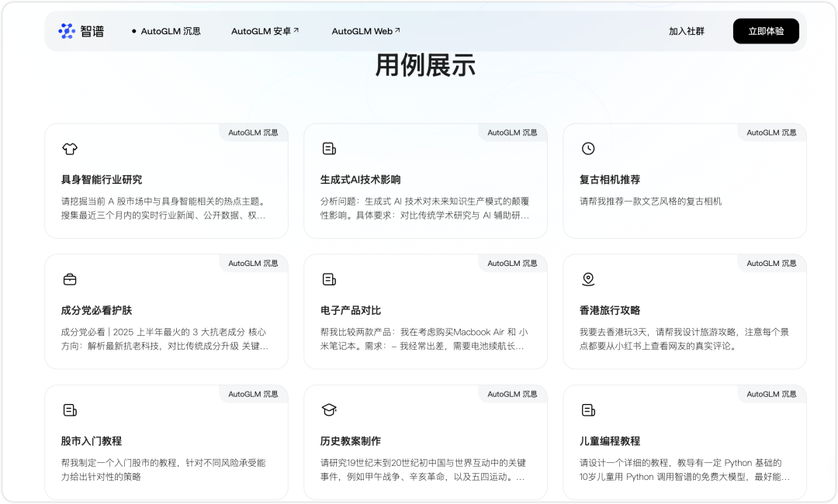Image resolution: width=838 pixels, height=504 pixels.
Task: Open the AutoGLM Web external link
Action: (365, 32)
